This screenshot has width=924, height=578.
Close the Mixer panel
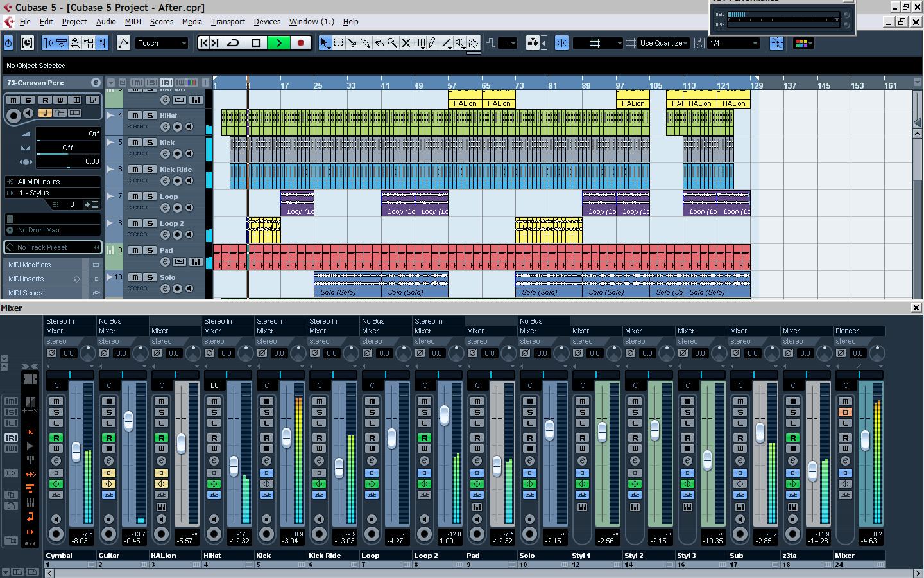tap(916, 308)
